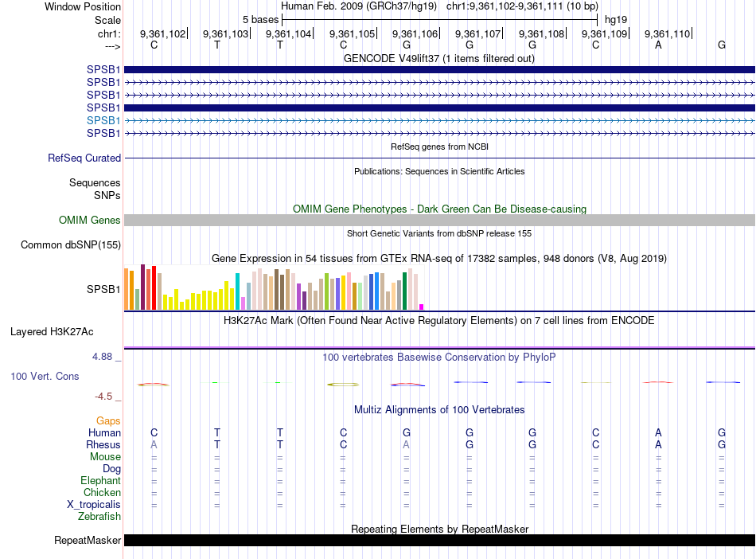The width and height of the screenshot is (756, 559).
Task: Click the chr1: ruler label
Action: point(109,33)
